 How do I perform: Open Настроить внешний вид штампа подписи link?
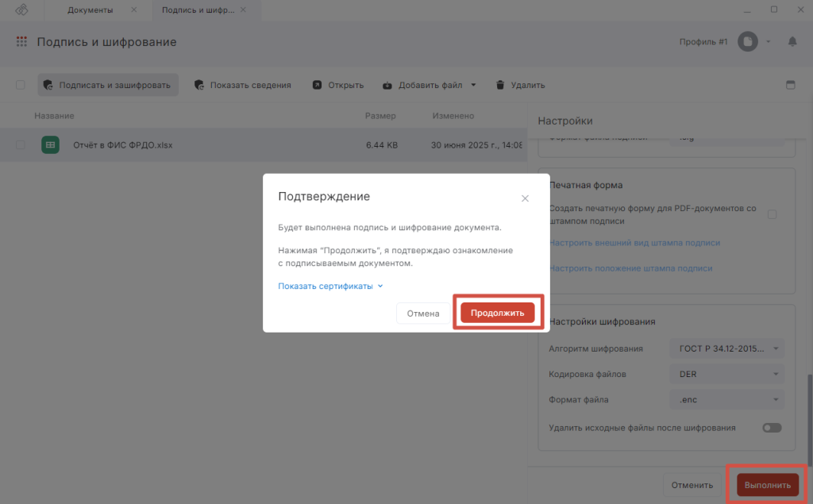[634, 243]
